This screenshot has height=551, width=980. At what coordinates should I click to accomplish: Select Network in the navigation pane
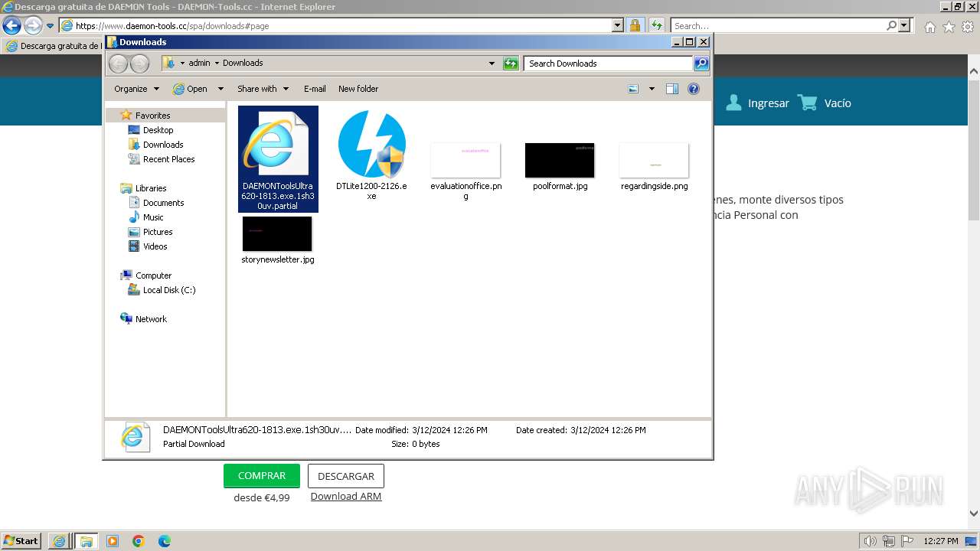[151, 319]
